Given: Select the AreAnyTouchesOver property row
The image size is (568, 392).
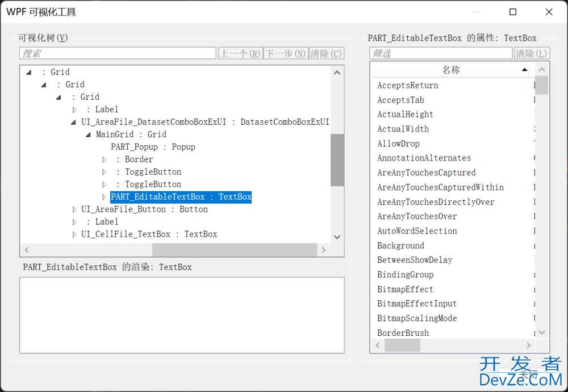Looking at the screenshot, I should [x=453, y=217].
